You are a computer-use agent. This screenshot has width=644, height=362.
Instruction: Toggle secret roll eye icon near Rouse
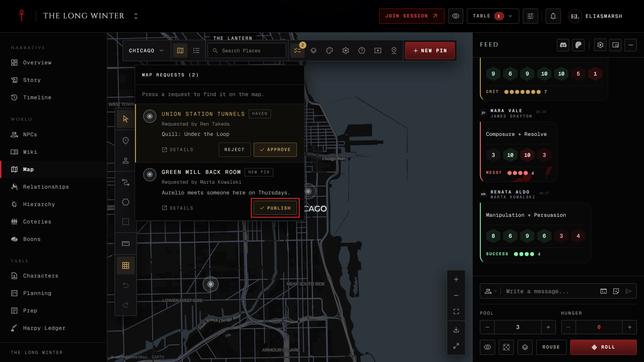(x=487, y=347)
